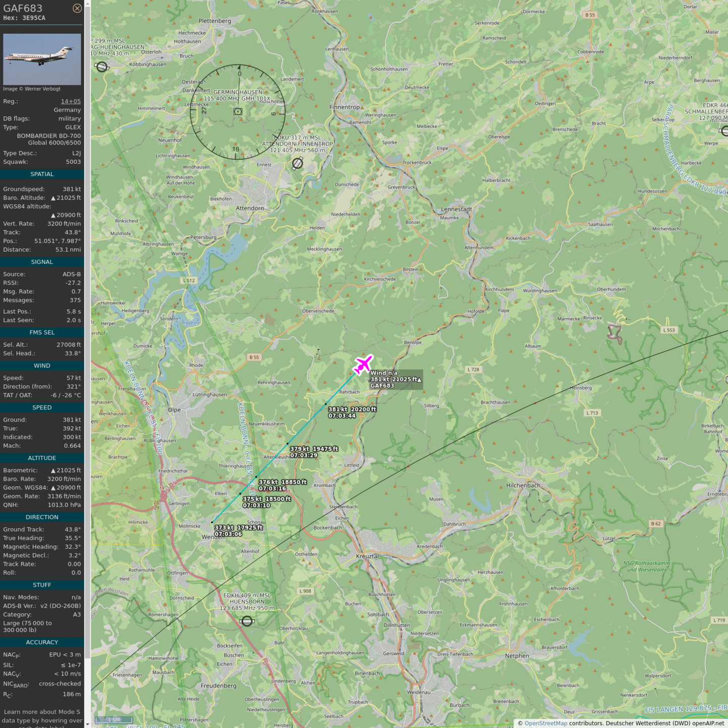The image size is (728, 728).
Task: Click the Attendorn-Finnentrop airfield symbol
Action: [x=298, y=163]
